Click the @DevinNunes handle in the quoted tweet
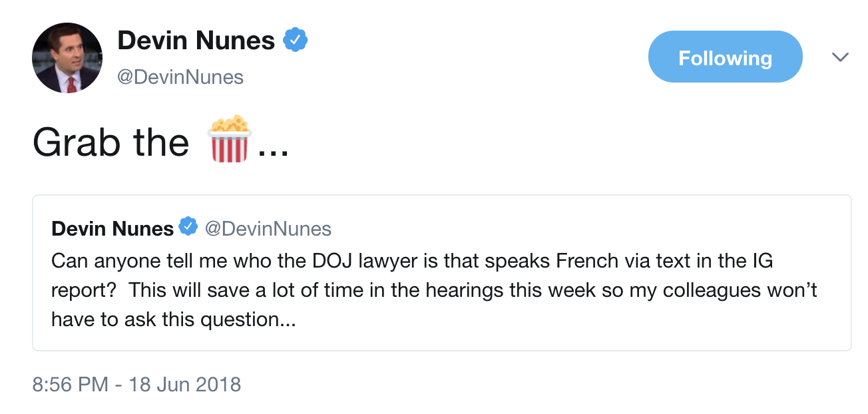 click(268, 229)
